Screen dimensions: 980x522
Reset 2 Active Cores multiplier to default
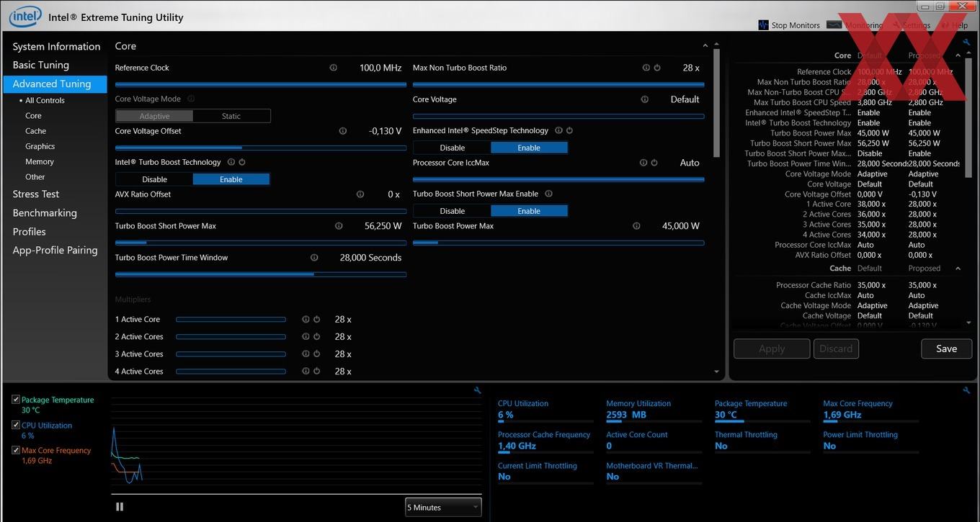pyautogui.click(x=316, y=336)
